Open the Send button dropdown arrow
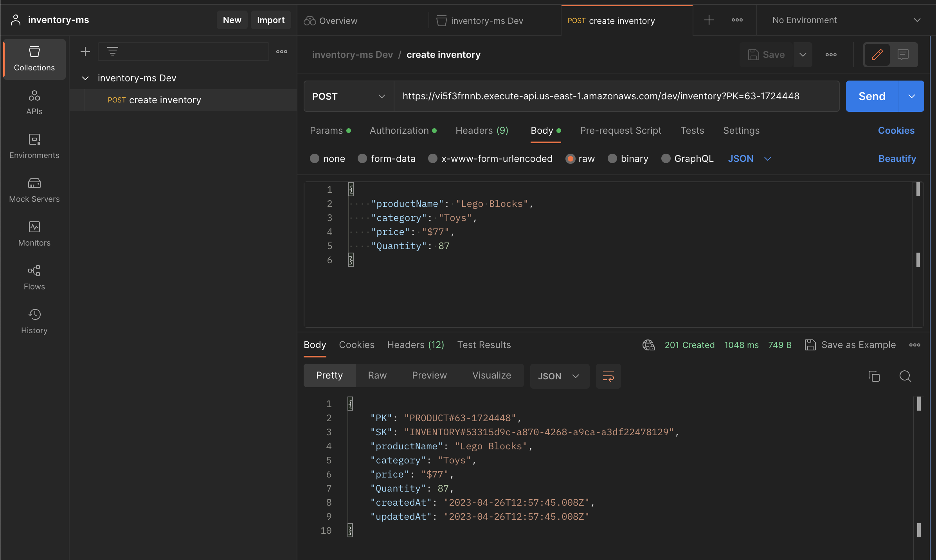The image size is (936, 560). click(x=912, y=96)
